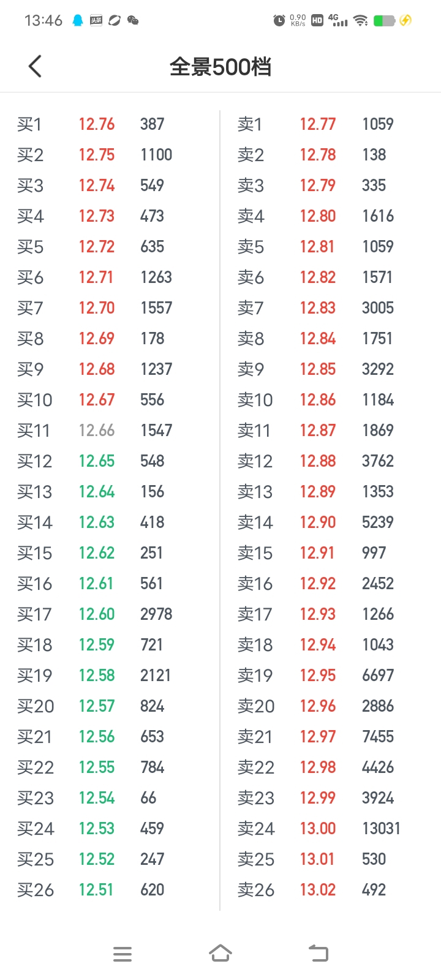This screenshot has width=441, height=980.
Task: Tap the Android home navigation icon
Action: [221, 953]
